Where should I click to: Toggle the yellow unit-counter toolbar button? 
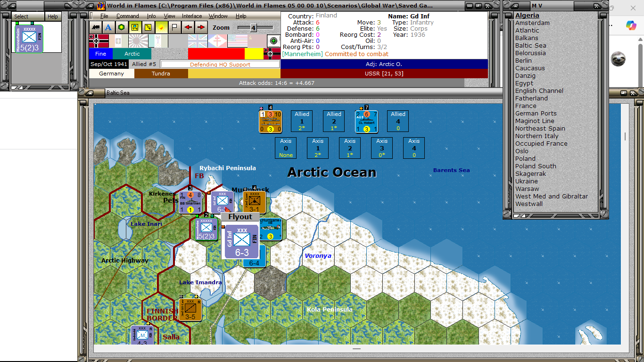click(135, 27)
